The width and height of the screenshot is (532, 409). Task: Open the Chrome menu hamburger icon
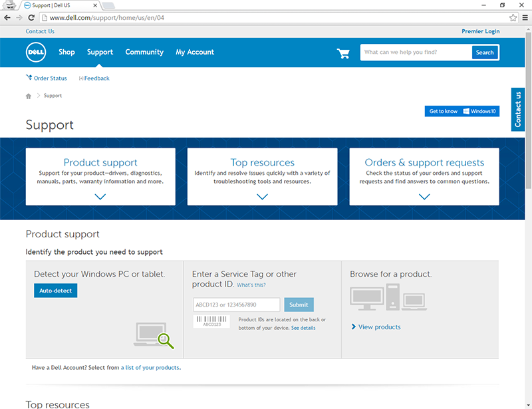click(x=524, y=18)
